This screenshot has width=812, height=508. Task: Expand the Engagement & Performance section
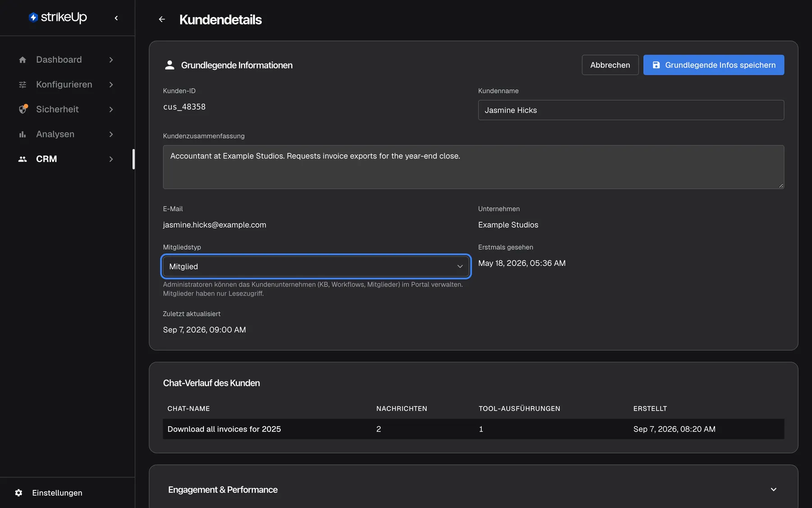[774, 489]
